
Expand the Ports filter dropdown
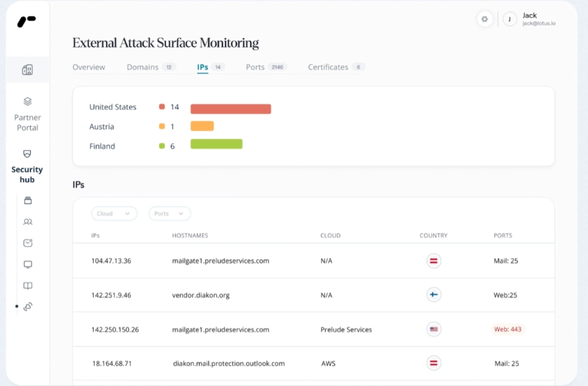[x=169, y=213]
